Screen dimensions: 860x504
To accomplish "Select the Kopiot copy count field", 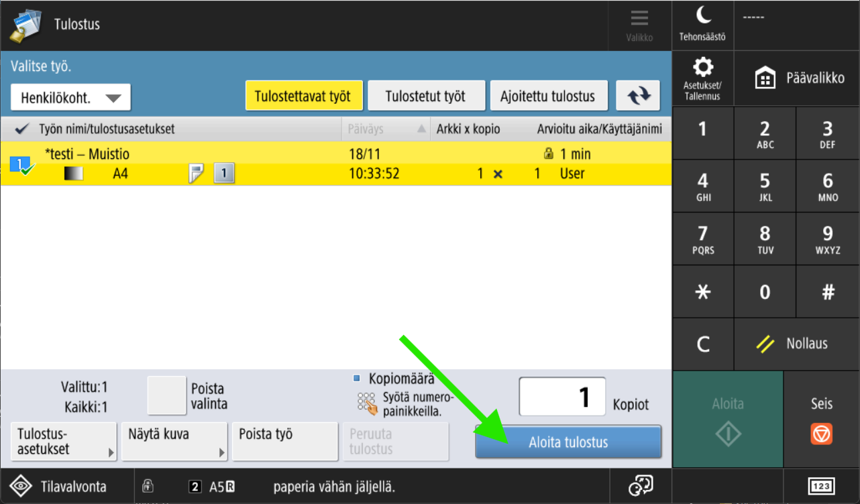I will click(561, 397).
